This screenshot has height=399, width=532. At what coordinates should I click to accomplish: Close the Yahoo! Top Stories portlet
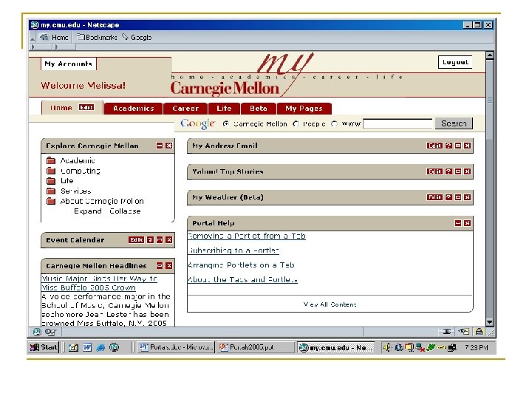tap(468, 171)
